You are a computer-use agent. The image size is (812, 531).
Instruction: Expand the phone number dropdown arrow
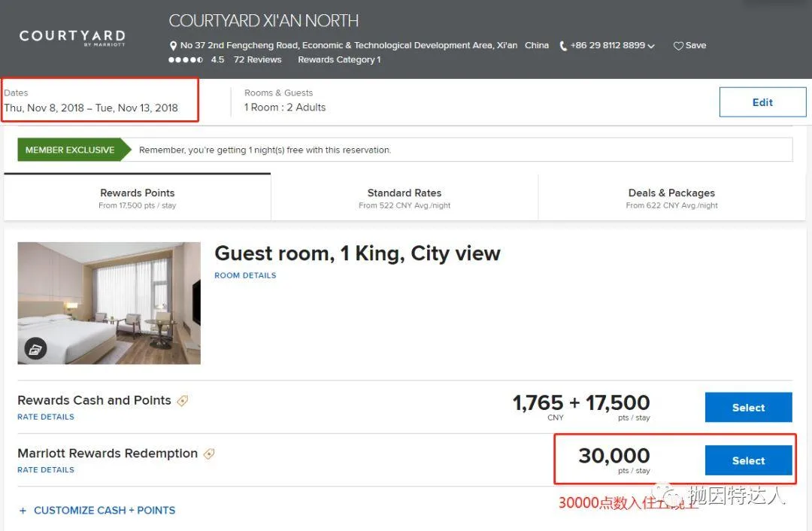click(x=651, y=47)
